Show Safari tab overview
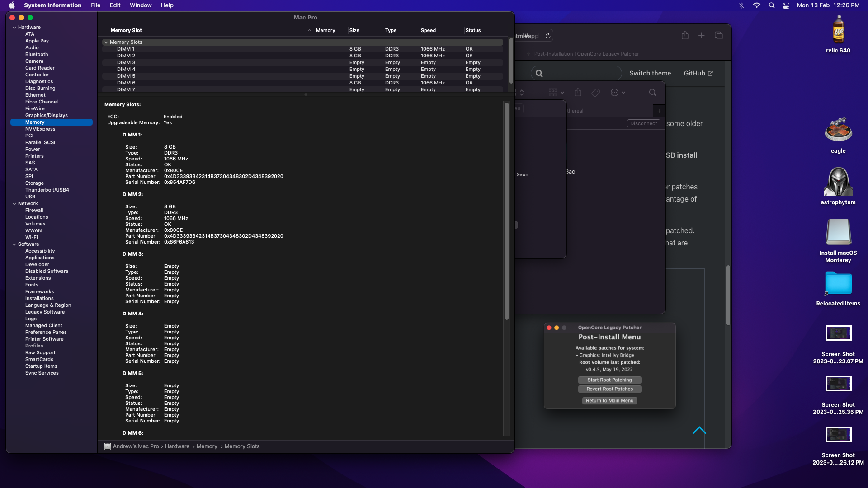This screenshot has width=868, height=488. tap(718, 35)
